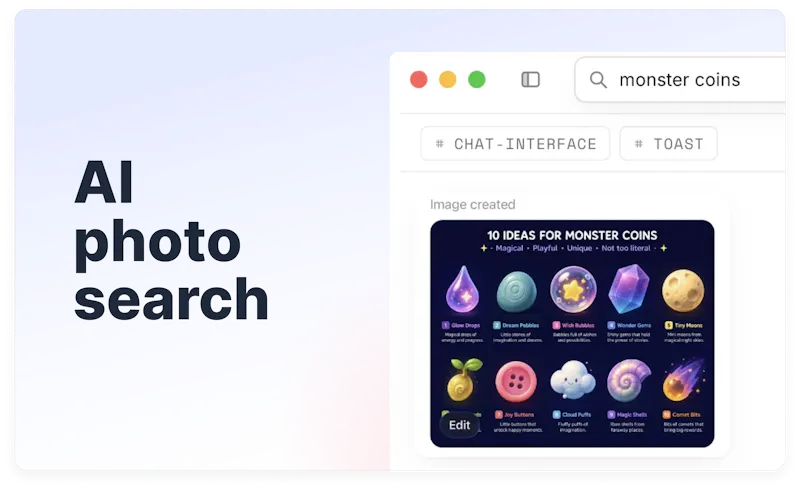Click the Magic Shells spiral shell icon
This screenshot has height=490, width=800.
[x=629, y=380]
